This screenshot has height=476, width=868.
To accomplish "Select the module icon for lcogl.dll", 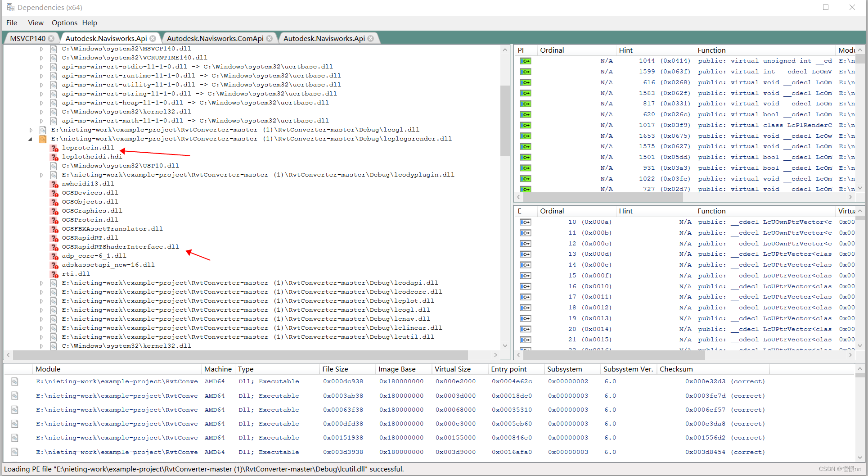I will pos(43,130).
